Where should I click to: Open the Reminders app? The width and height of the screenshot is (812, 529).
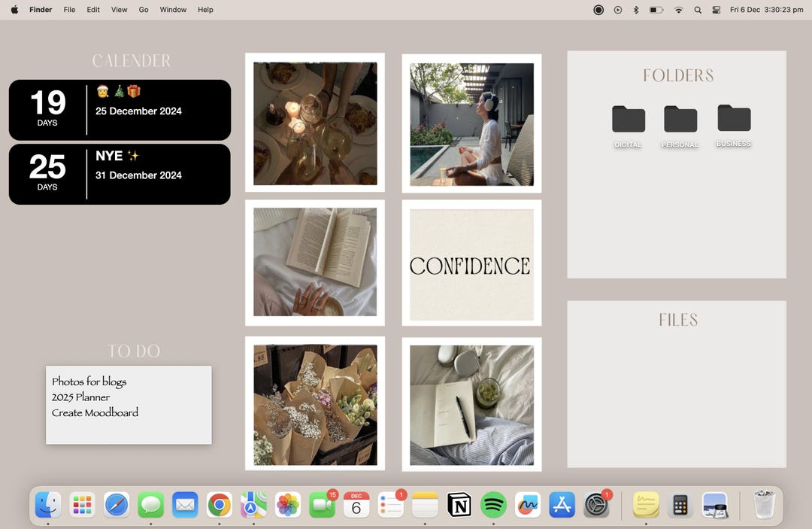(x=390, y=506)
